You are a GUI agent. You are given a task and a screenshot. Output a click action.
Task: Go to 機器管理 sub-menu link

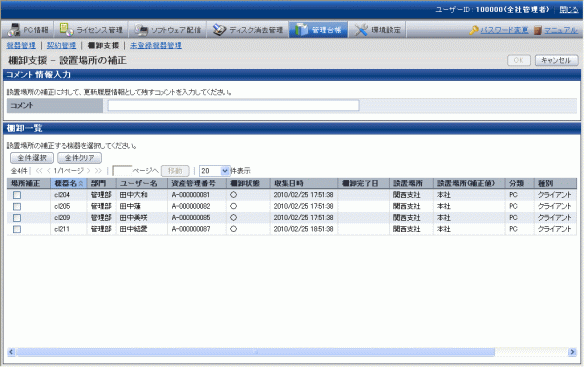pyautogui.click(x=21, y=45)
